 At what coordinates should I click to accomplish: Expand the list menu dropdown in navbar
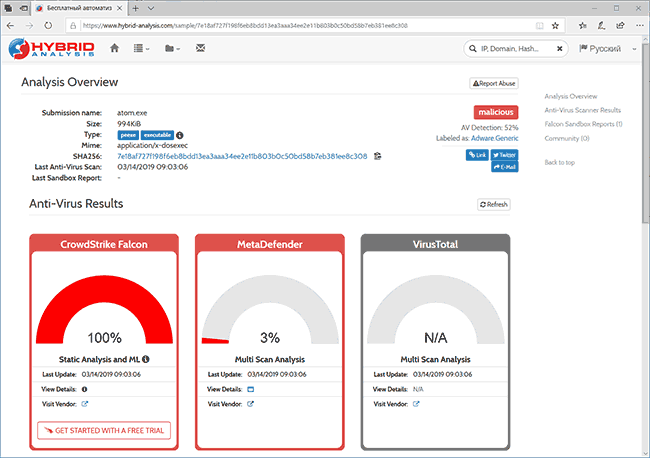tap(142, 48)
